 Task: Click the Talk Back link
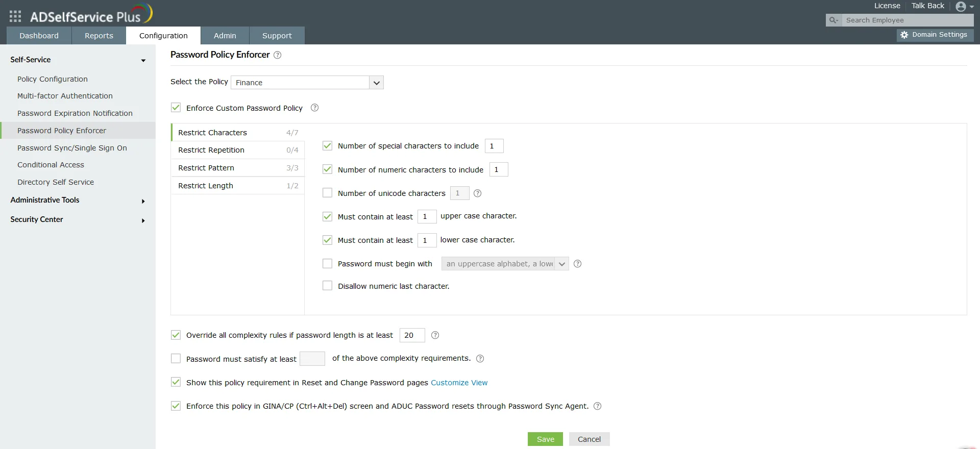point(928,6)
